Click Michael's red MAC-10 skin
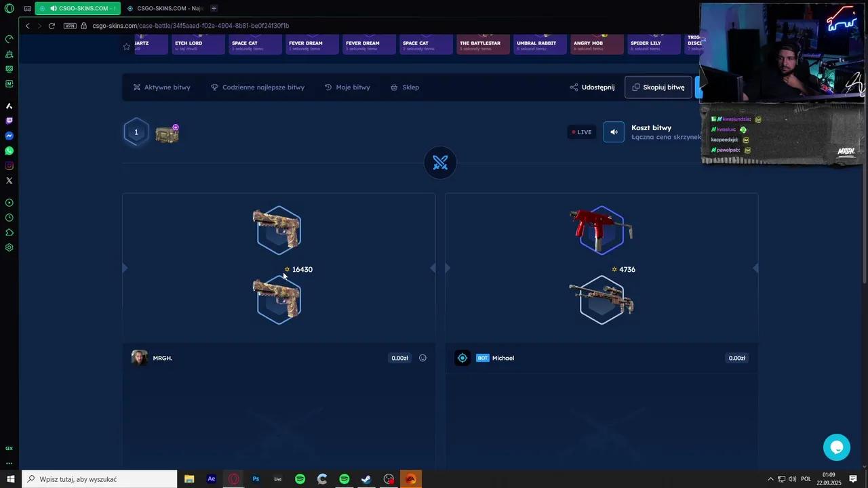 coord(601,230)
